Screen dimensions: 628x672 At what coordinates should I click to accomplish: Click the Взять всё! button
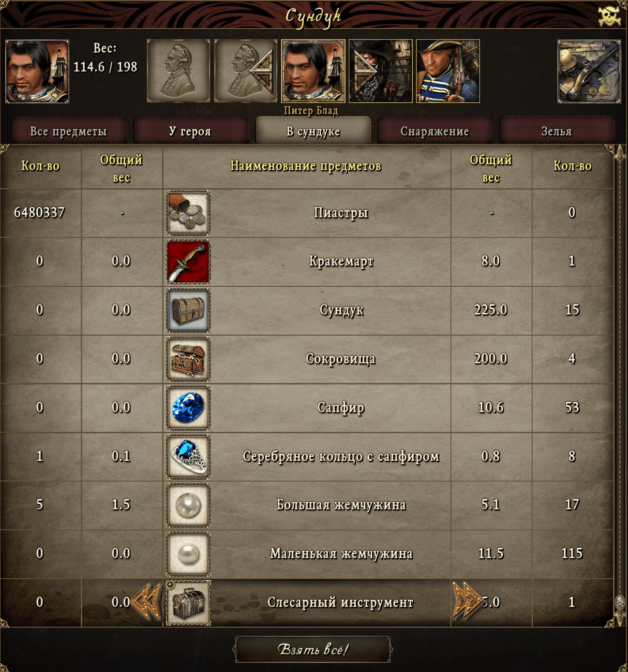pos(313,649)
